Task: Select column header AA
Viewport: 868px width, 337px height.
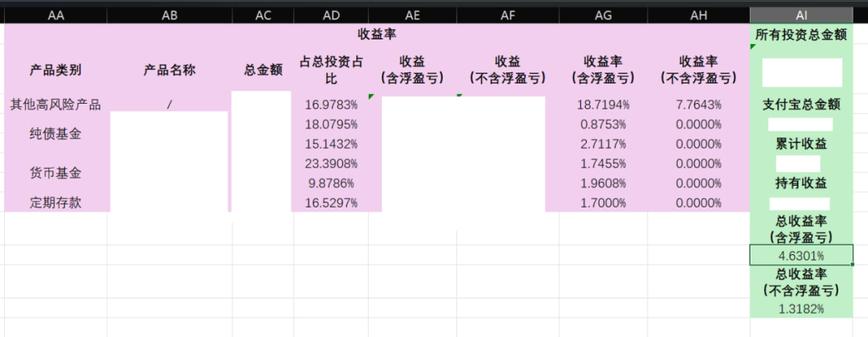Action: click(x=55, y=15)
